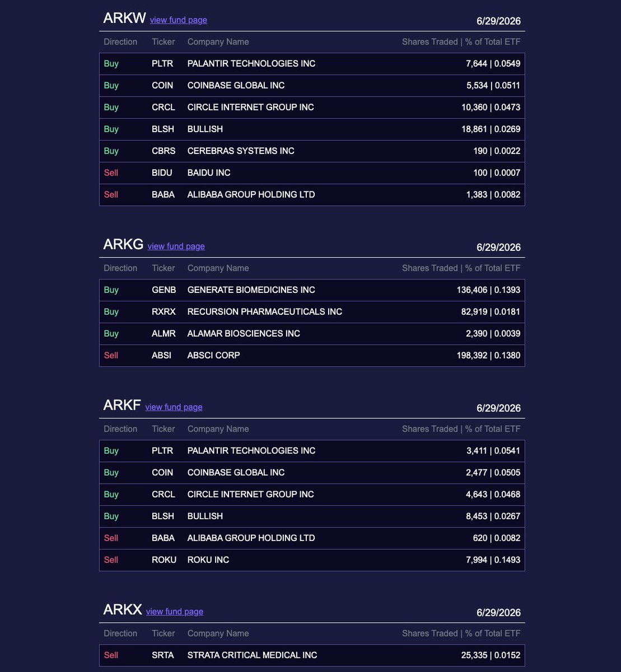
Task: Click the Direction column header in ARKW
Action: tap(120, 42)
